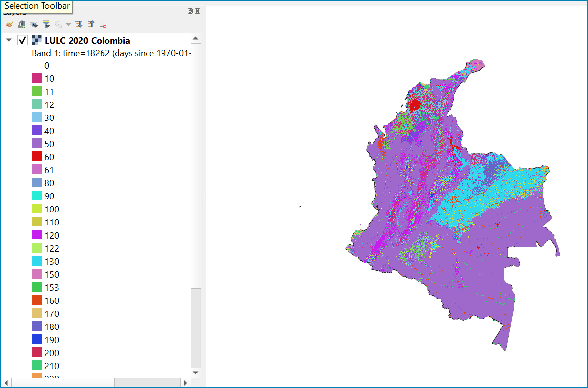This screenshot has width=588, height=388.
Task: Click the horizontal scrollbar right arrow
Action: [x=185, y=383]
